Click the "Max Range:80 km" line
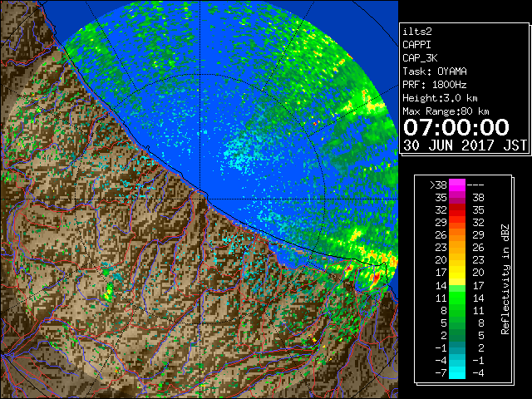Viewport: 532px width, 399px height. pyautogui.click(x=446, y=111)
